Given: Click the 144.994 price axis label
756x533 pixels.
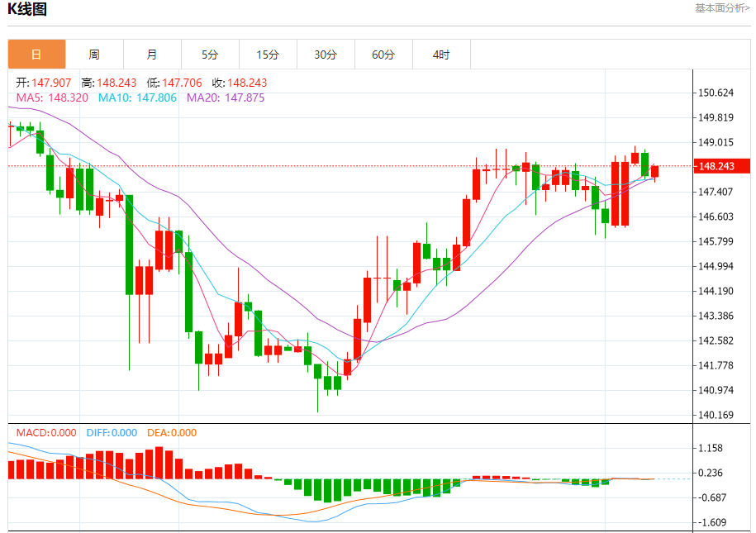Looking at the screenshot, I should click(x=716, y=266).
